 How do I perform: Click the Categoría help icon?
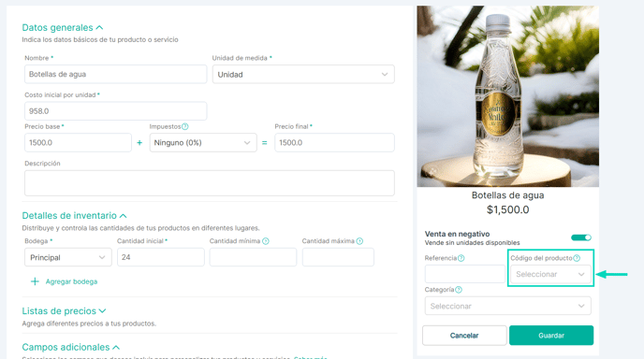click(x=459, y=290)
